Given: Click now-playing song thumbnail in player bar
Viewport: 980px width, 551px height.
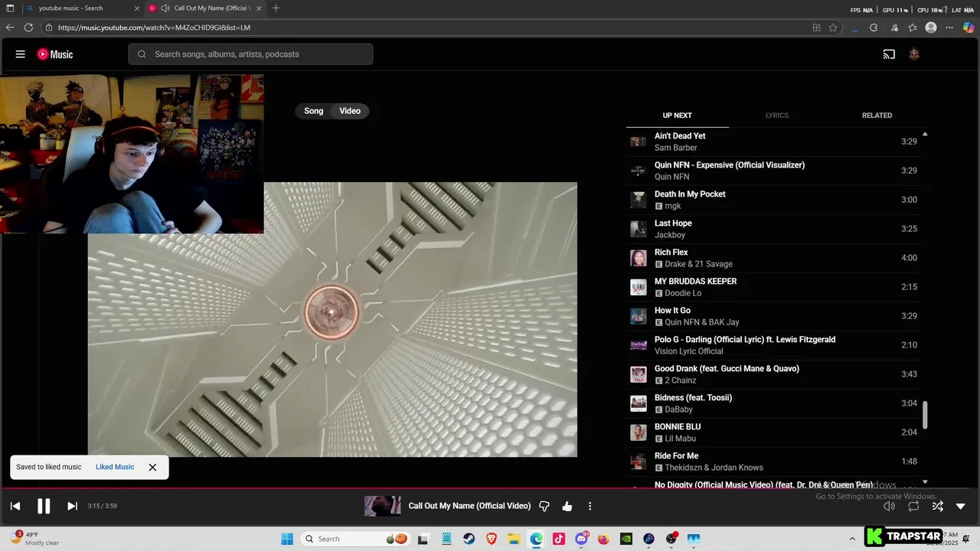Looking at the screenshot, I should point(382,506).
